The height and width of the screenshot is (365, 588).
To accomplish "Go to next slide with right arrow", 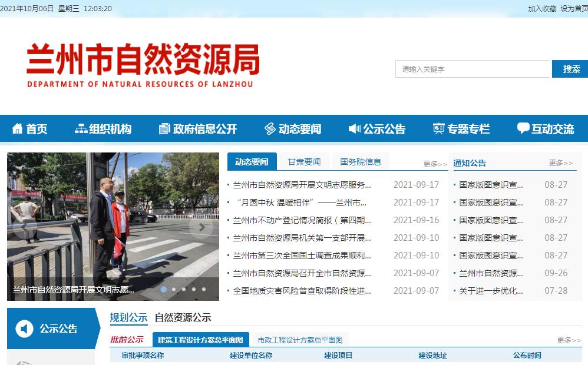I will pos(201,227).
